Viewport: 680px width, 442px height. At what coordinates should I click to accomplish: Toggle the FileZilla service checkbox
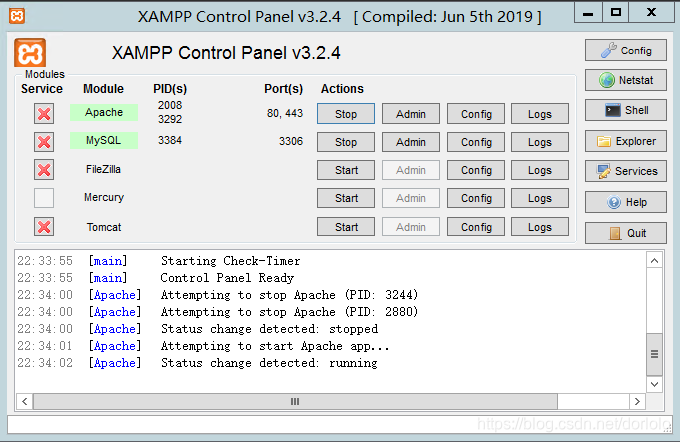(x=44, y=170)
